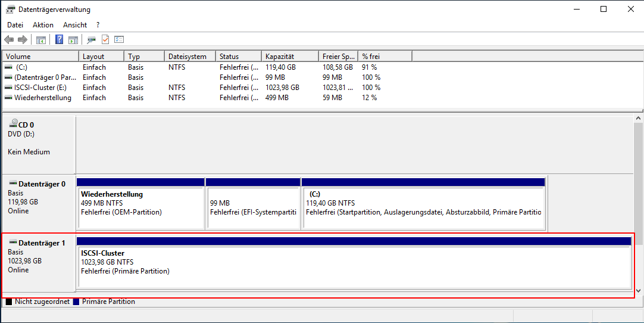Select the CD 0 DVD (D:) label panel

[39, 145]
